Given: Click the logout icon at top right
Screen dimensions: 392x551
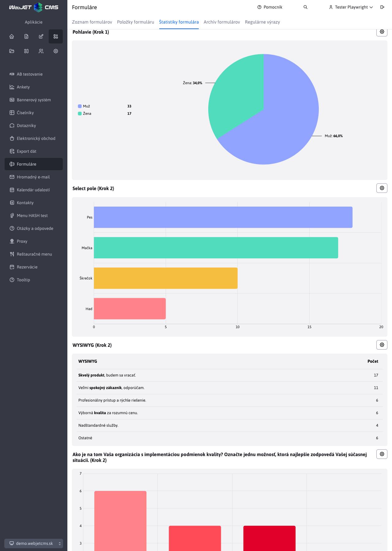Looking at the screenshot, I should coord(382,7).
